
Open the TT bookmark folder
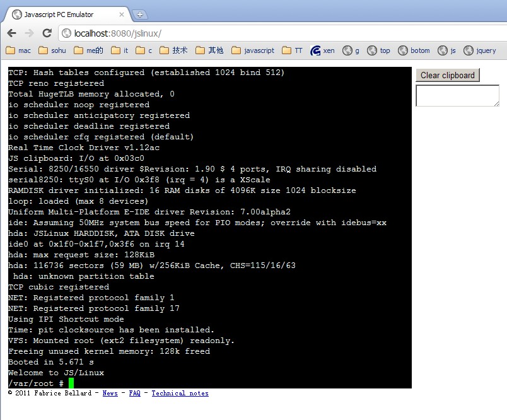tap(292, 50)
